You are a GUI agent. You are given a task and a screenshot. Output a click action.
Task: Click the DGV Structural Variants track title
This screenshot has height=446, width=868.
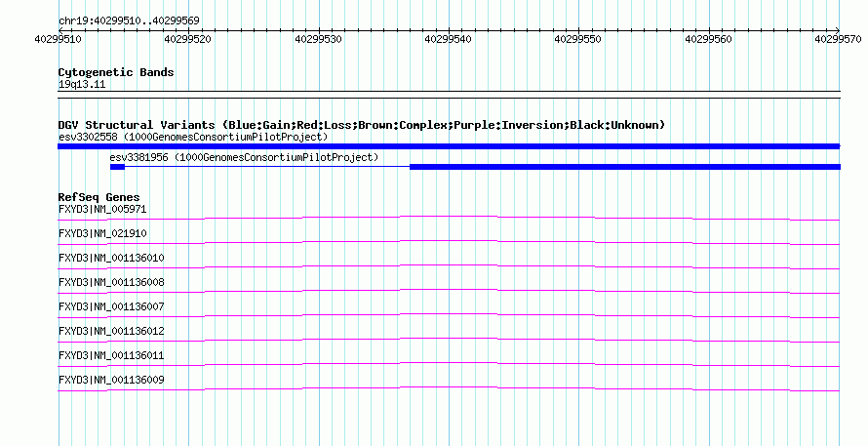pyautogui.click(x=362, y=125)
